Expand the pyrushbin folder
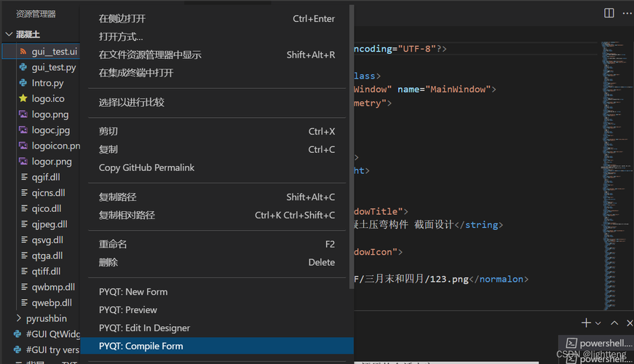The image size is (634, 364). point(20,318)
